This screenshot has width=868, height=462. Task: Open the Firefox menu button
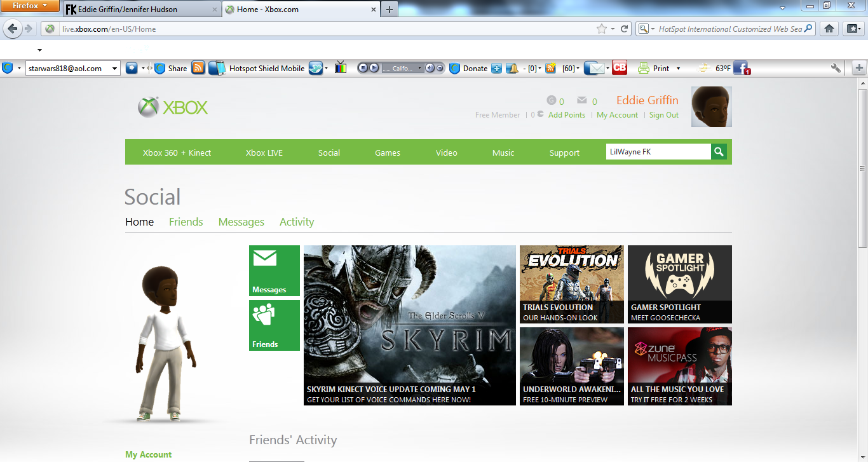31,6
